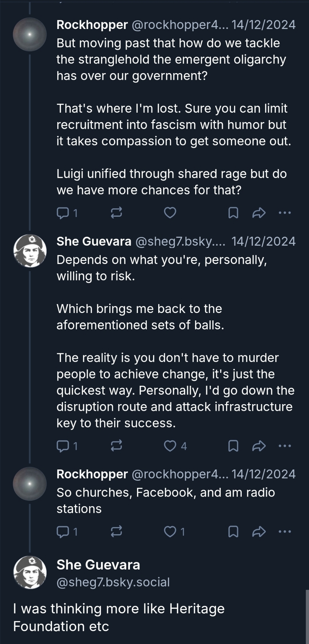Like Rockhopper's post about shared rage
Image resolution: width=309 pixels, height=644 pixels.
point(170,213)
